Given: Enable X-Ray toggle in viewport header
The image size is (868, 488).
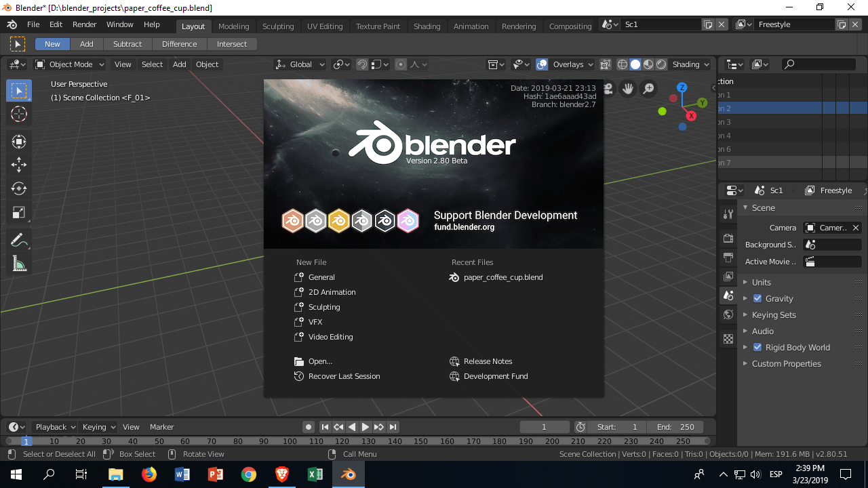Looking at the screenshot, I should (x=606, y=64).
